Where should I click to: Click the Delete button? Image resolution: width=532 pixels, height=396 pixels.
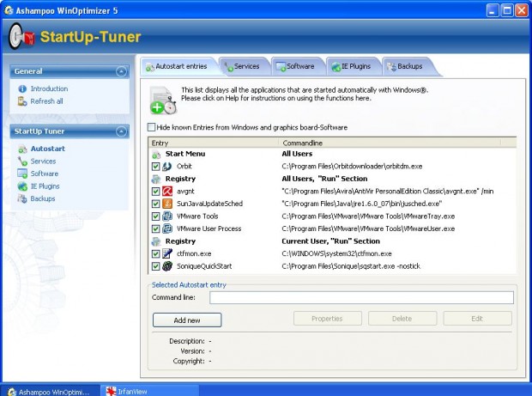402,319
